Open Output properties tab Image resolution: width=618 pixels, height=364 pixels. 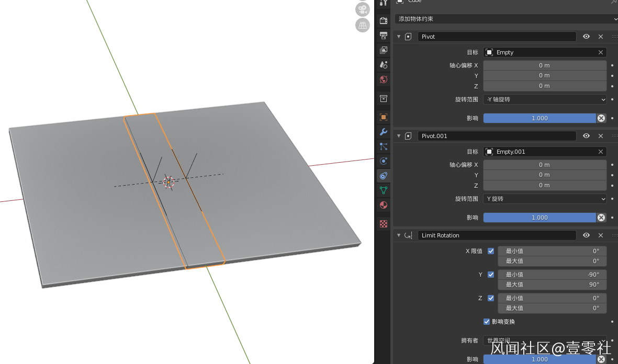click(x=384, y=36)
